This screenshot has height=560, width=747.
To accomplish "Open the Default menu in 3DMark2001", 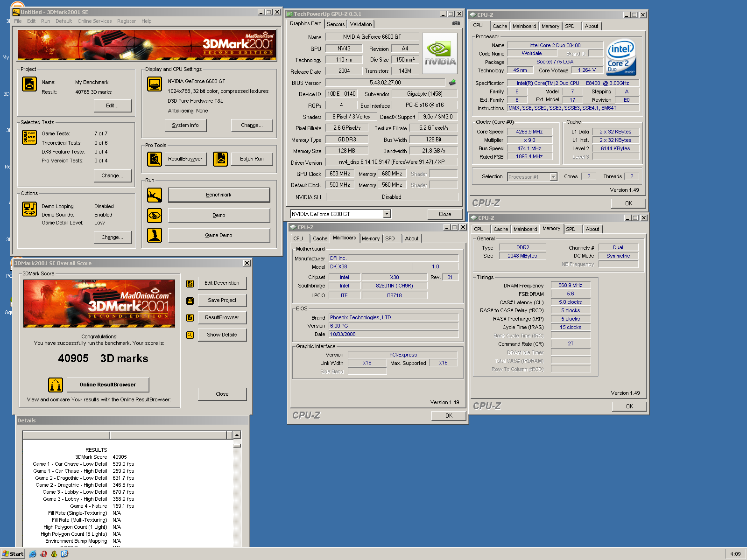I will [63, 21].
